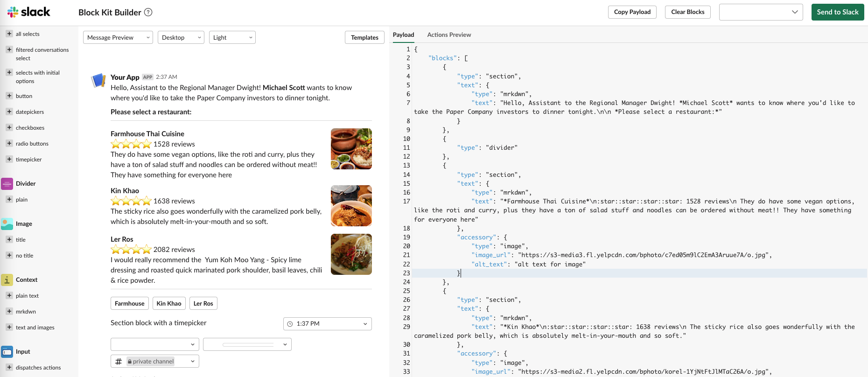Click the Ler Ros restaurant button
The width and height of the screenshot is (868, 377).
[x=203, y=303]
